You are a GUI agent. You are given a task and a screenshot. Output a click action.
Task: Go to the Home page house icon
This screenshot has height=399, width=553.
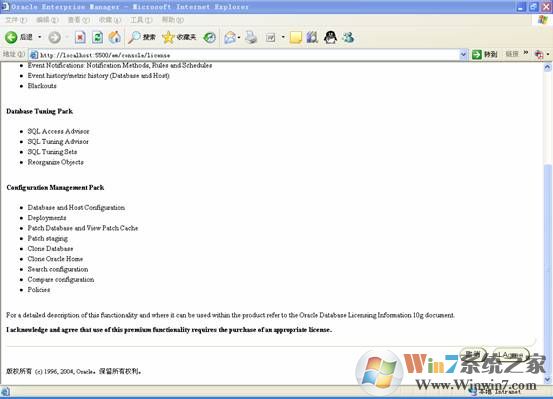pos(115,37)
